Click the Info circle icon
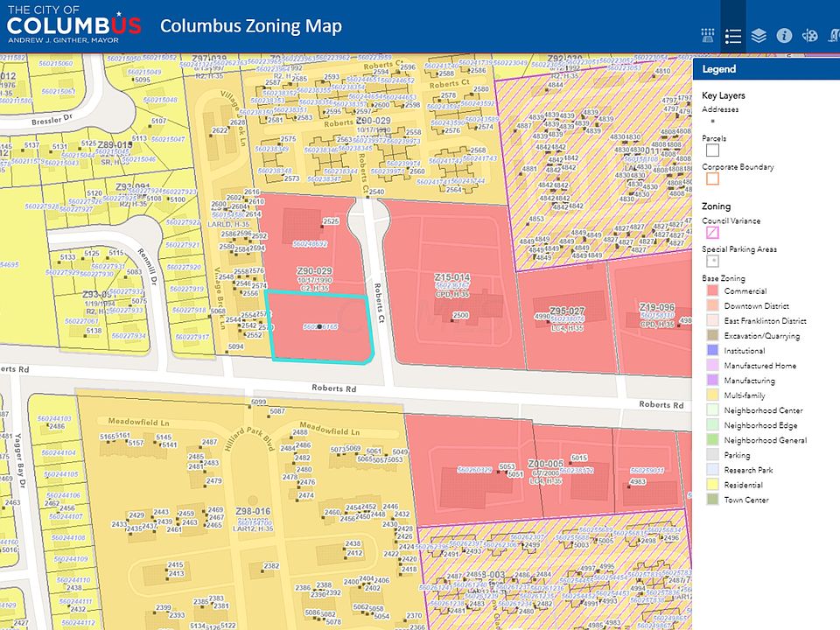This screenshot has height=630, width=840. (x=784, y=36)
